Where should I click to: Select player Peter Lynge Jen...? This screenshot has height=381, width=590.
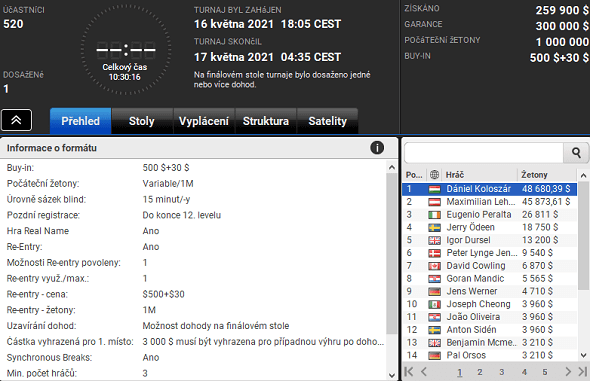tap(489, 253)
